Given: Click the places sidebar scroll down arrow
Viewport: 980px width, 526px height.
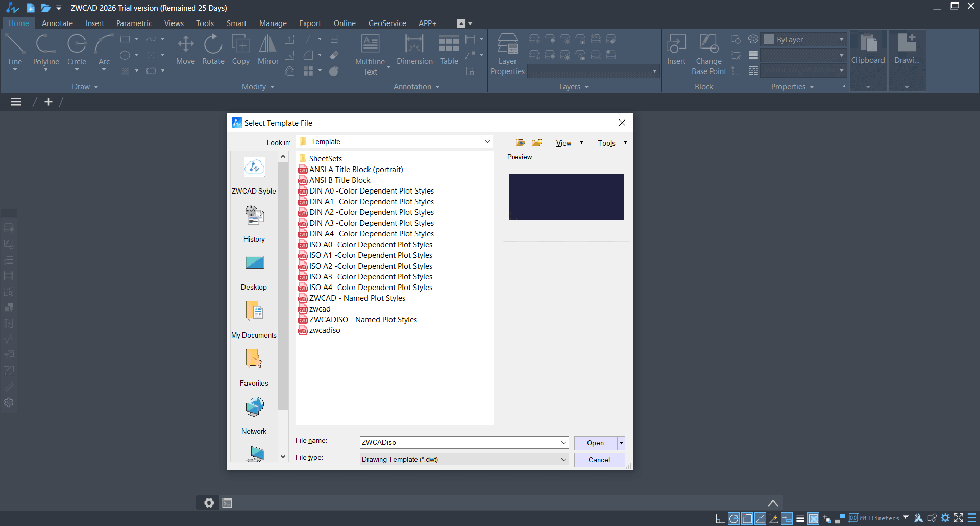Looking at the screenshot, I should [283, 456].
